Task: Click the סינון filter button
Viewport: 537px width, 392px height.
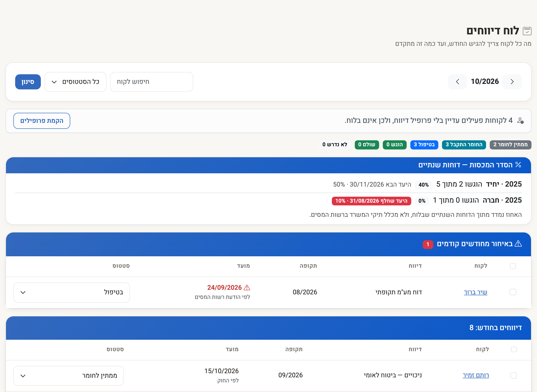Action: point(28,82)
